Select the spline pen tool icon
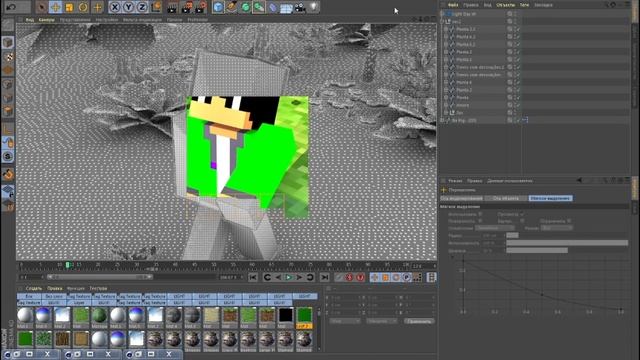Screen dimensions: 640x360 pos(232,7)
